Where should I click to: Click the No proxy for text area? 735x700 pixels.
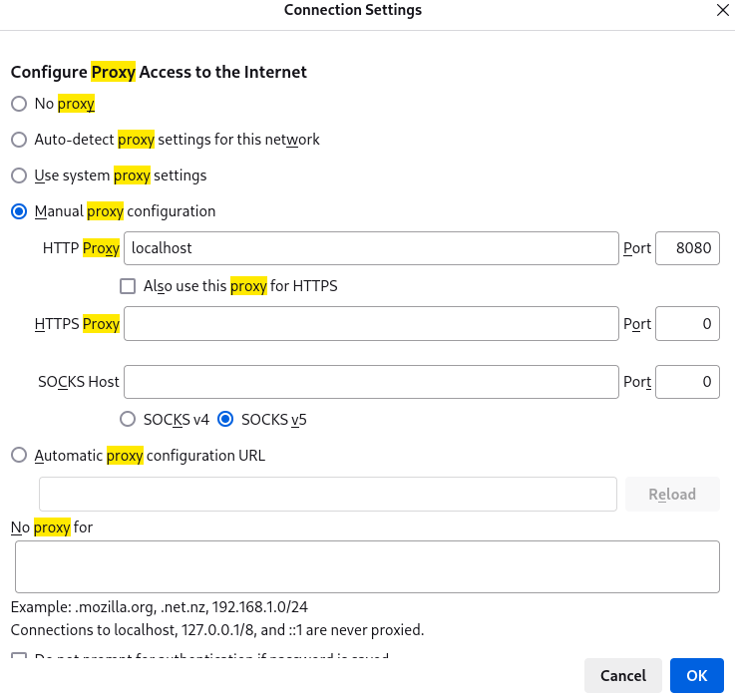(367, 567)
